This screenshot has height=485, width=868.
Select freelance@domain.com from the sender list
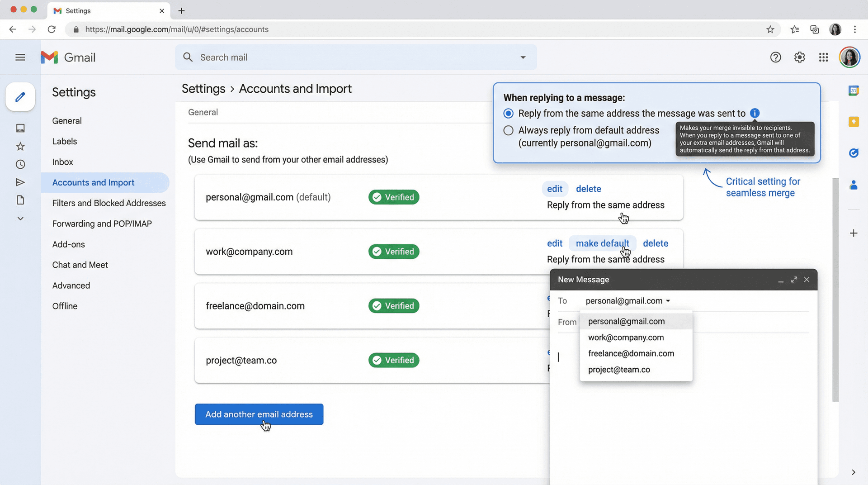pyautogui.click(x=631, y=353)
